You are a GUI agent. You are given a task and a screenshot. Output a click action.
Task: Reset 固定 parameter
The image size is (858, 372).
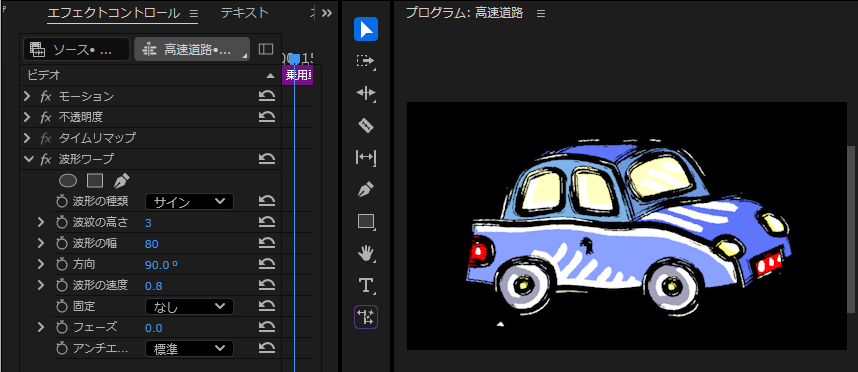266,306
